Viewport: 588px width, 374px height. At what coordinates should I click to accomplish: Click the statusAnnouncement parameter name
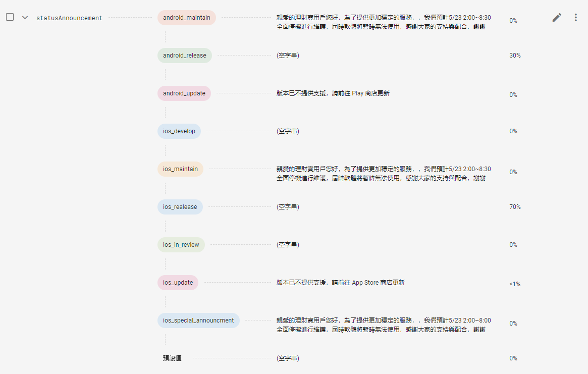click(69, 18)
